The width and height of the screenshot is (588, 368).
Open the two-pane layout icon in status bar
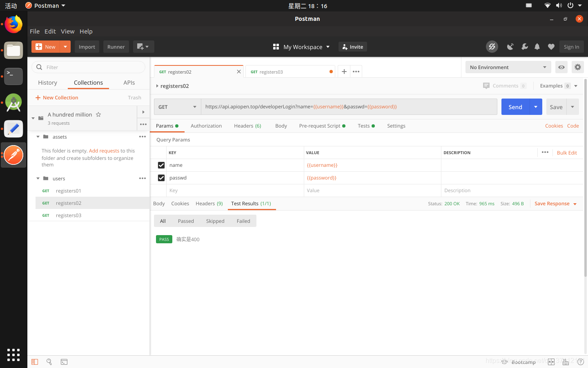tap(551, 362)
